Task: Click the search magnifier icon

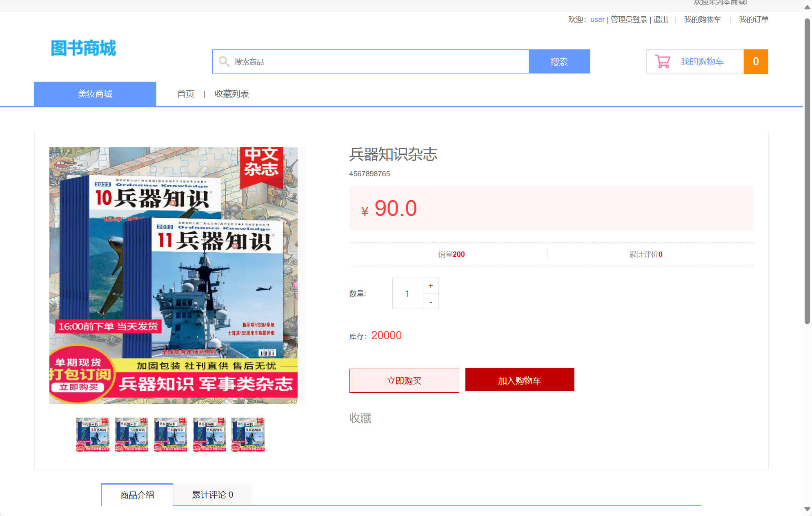Action: pos(224,61)
